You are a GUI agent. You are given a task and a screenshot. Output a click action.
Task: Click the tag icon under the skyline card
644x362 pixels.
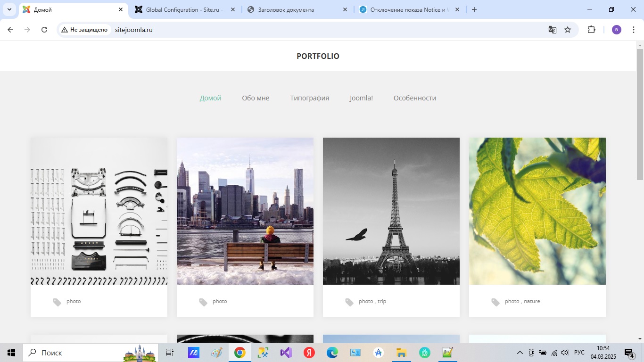[203, 302]
